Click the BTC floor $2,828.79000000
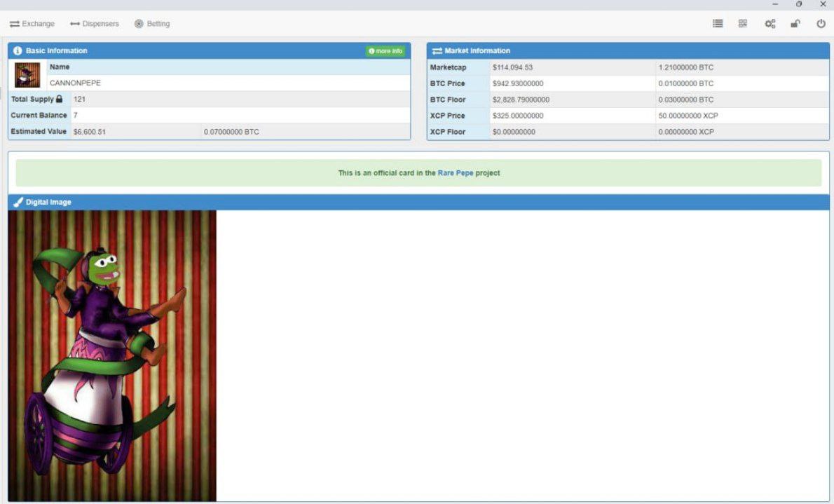This screenshot has width=834, height=504. (x=521, y=100)
